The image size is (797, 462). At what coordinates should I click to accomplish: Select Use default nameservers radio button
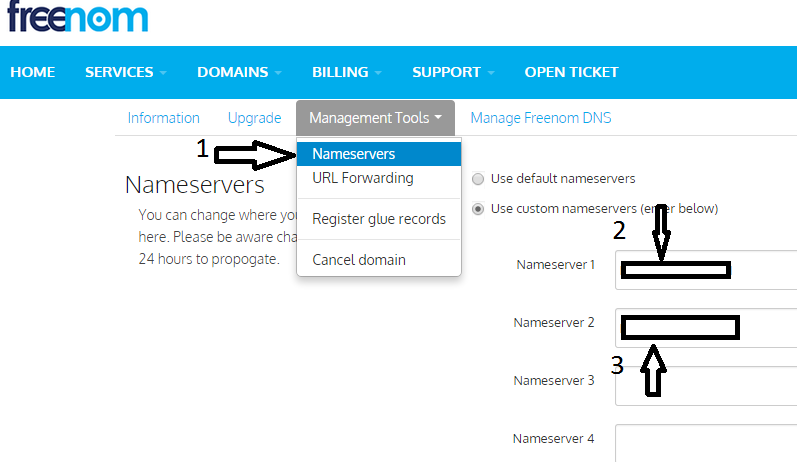click(479, 179)
